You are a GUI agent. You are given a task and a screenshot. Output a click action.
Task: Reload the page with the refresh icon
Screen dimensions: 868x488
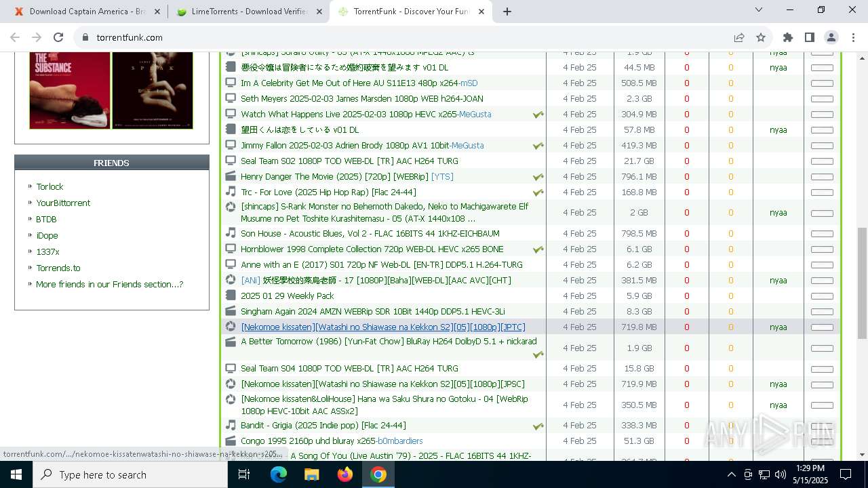[x=58, y=37]
